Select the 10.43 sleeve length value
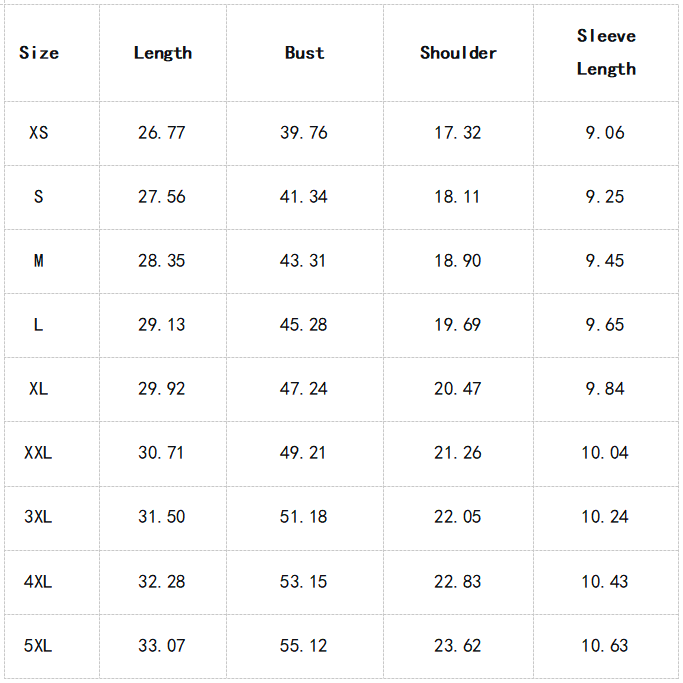 click(605, 581)
